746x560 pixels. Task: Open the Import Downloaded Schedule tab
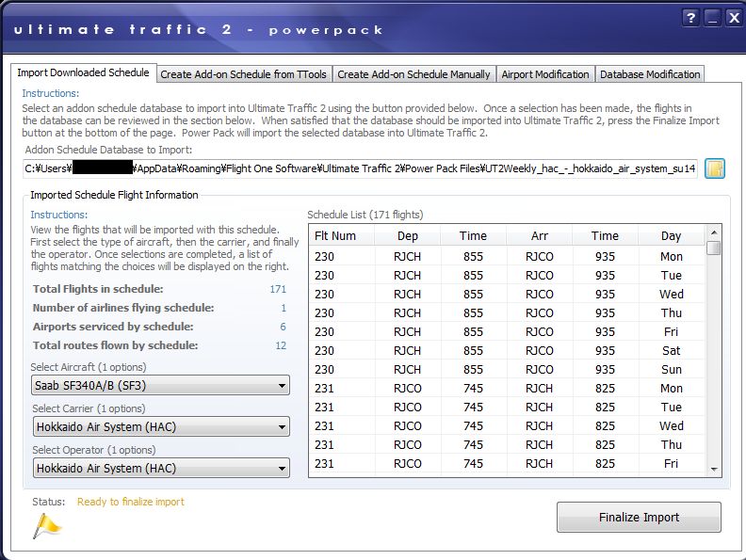83,72
